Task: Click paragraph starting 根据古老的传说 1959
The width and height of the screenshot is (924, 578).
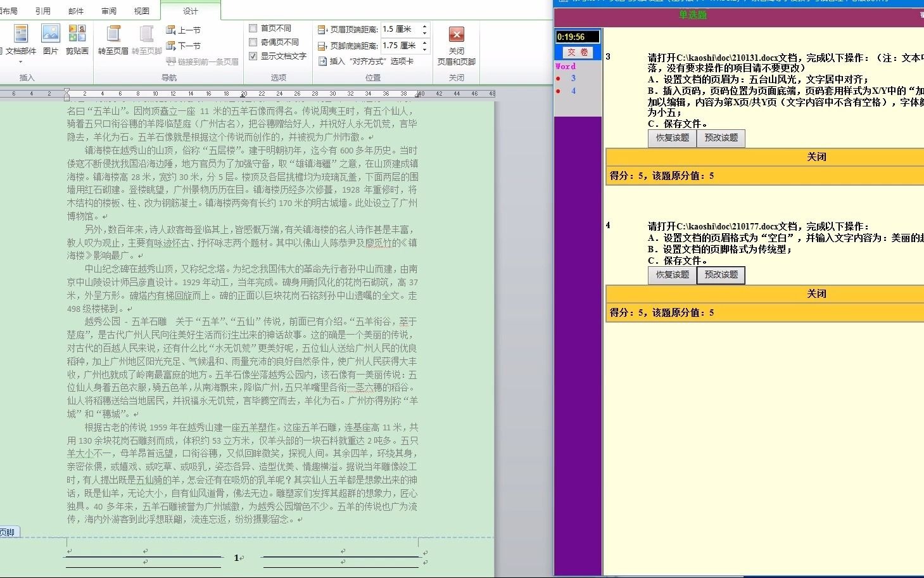Action: tap(243, 473)
